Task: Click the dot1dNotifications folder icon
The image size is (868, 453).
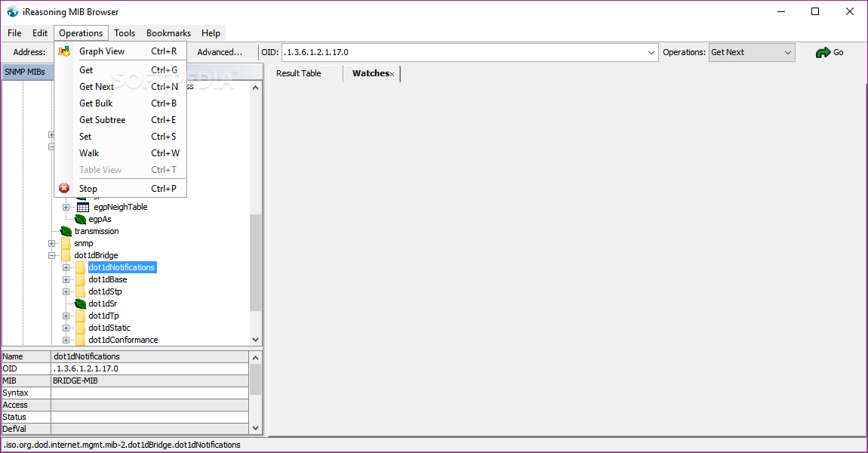Action: point(81,267)
